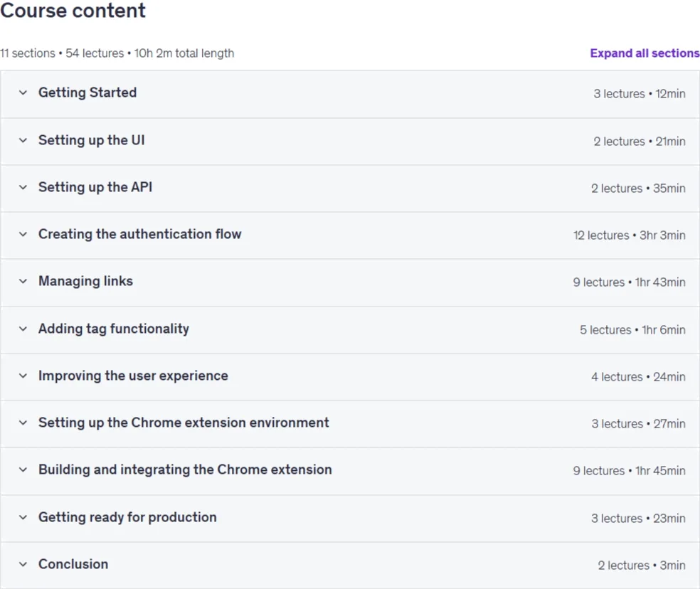Click the '3 lectures • 23min' text
This screenshot has width=700, height=589.
pos(638,519)
